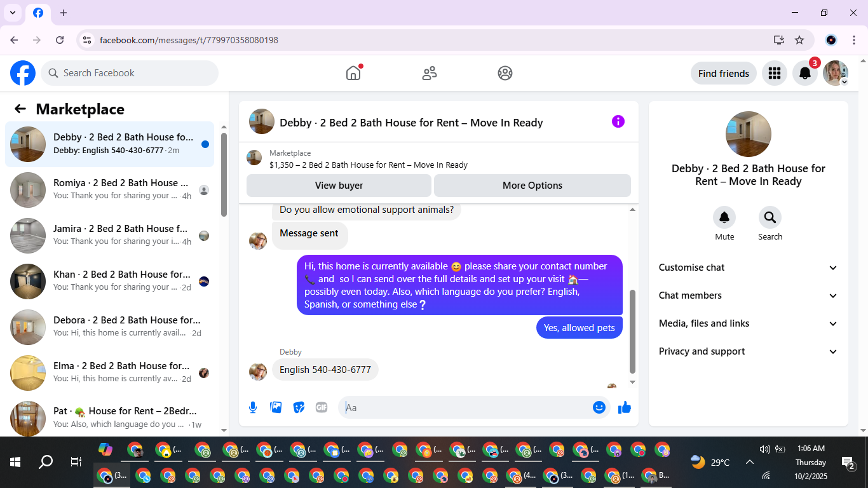Open the Romiya conversation
The image size is (868, 488).
click(x=110, y=190)
